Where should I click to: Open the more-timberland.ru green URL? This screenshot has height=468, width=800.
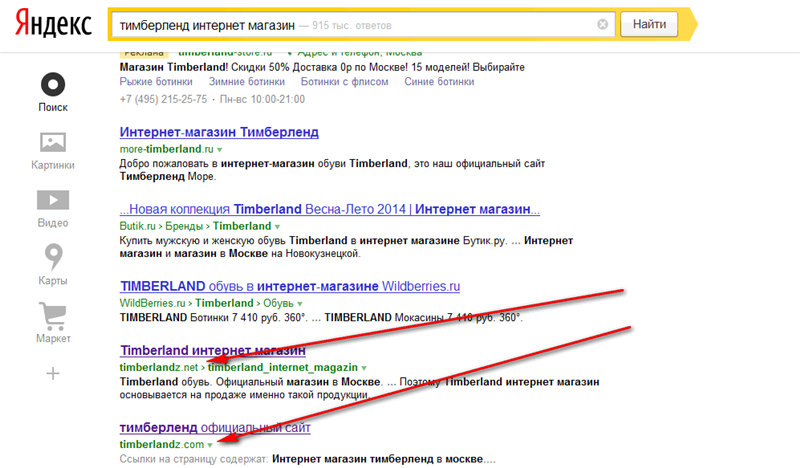(166, 149)
